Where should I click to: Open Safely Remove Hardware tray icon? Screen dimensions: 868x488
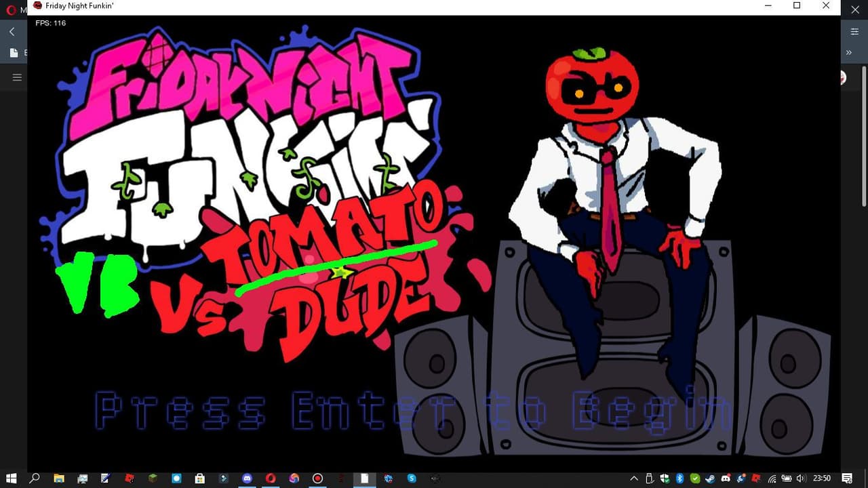[649, 479]
